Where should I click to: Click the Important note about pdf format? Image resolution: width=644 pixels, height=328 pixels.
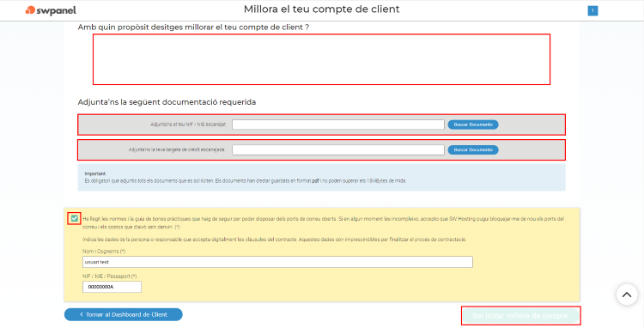[x=322, y=178]
